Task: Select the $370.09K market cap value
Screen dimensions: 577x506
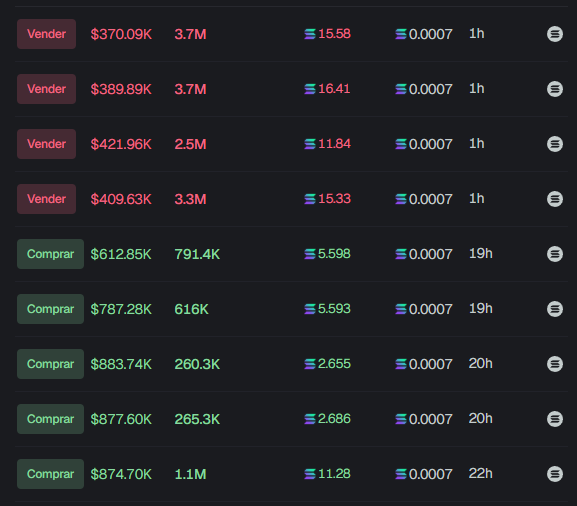Action: 121,34
